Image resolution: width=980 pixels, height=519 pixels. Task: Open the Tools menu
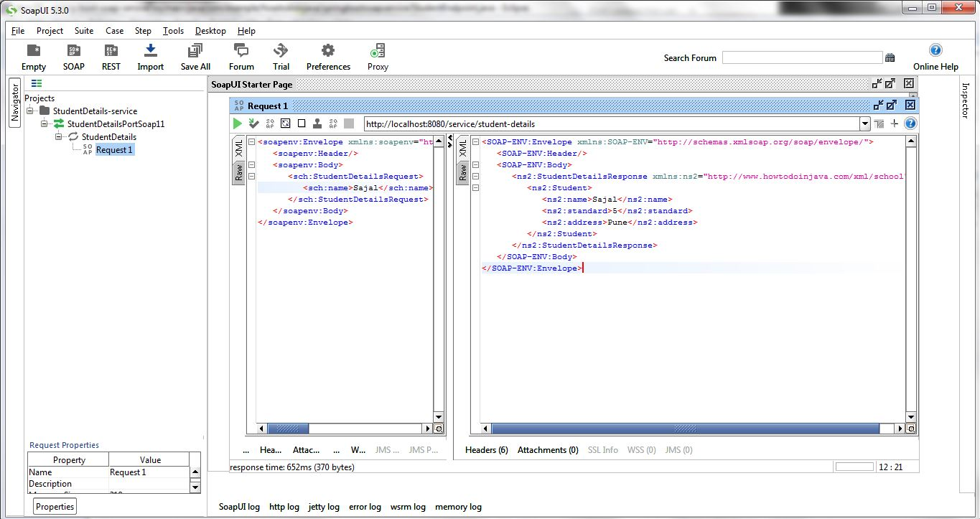172,31
